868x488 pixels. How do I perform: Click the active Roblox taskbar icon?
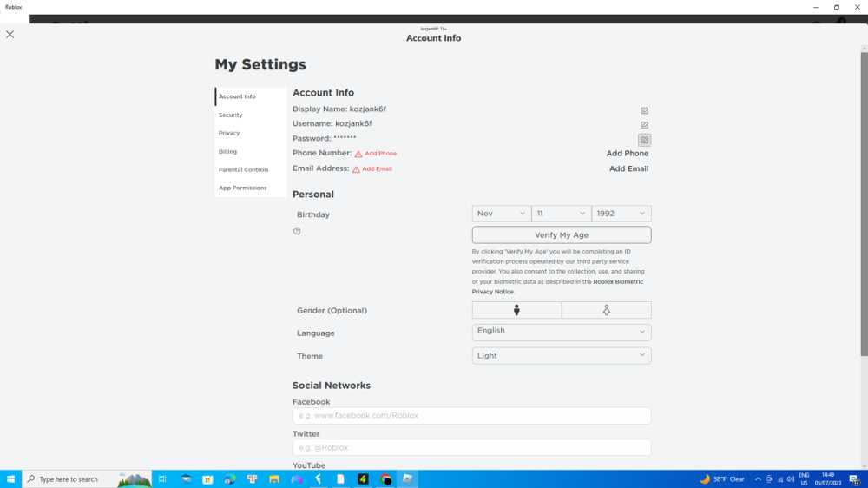click(x=407, y=479)
